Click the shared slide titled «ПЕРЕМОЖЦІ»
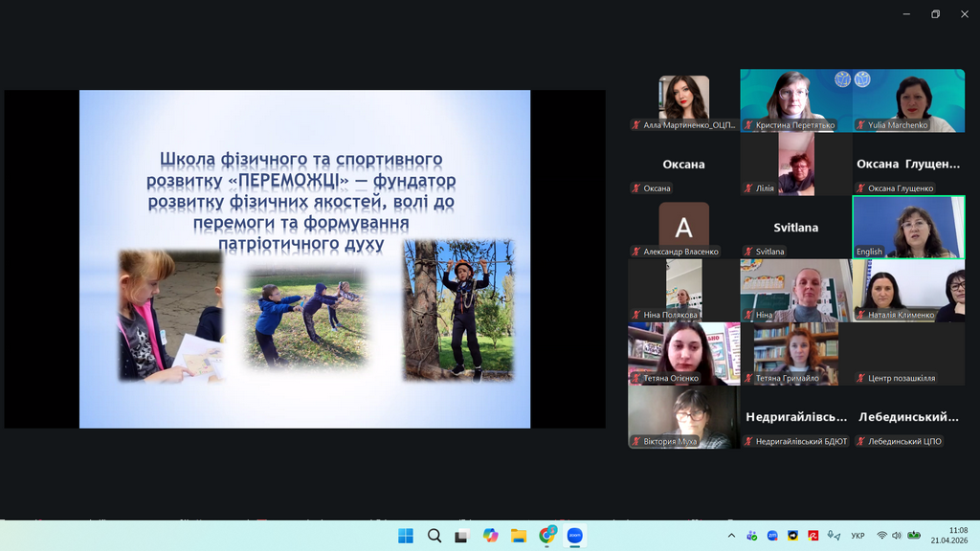 pyautogui.click(x=304, y=258)
